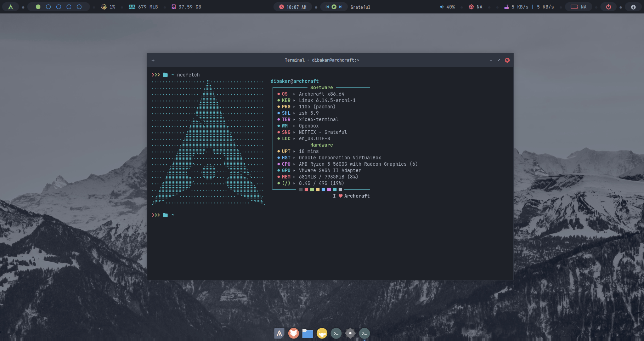Click the "18 mins" uptime value
644x341 pixels.
pos(309,151)
